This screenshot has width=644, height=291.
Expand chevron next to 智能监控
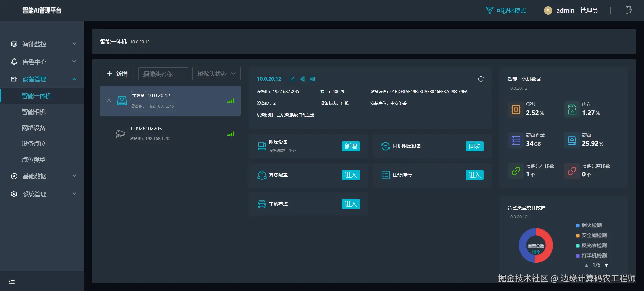[x=74, y=44]
